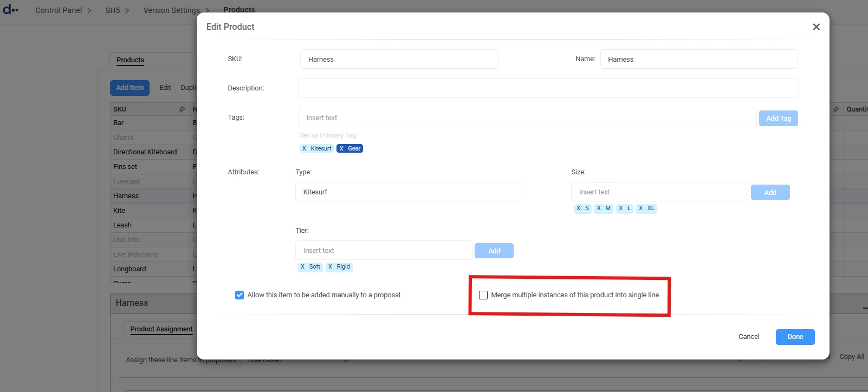Click the SKU input field
The width and height of the screenshot is (868, 392).
(399, 59)
